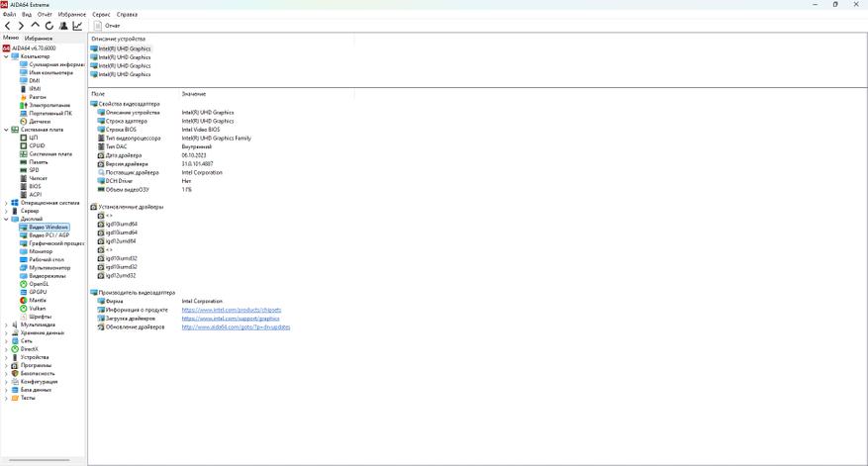This screenshot has height=466, width=868.
Task: Select the Суммарная информация tree item
Action: click(52, 64)
